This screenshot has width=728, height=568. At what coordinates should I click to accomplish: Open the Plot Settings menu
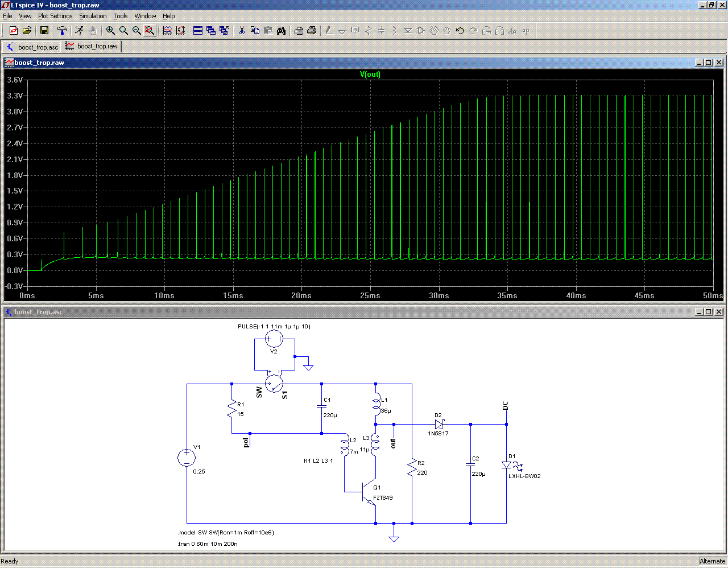[x=55, y=16]
